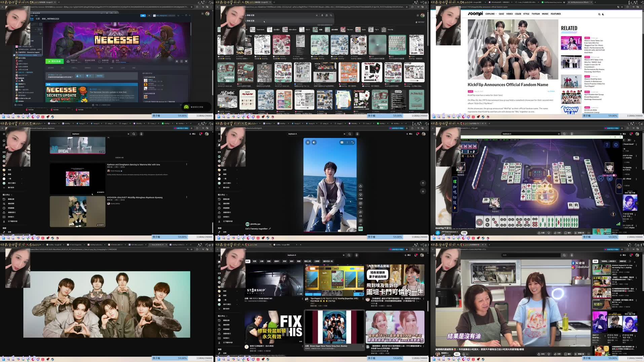Open the three-dot menu on the Shorts player
644x362 pixels.
pos(347,142)
